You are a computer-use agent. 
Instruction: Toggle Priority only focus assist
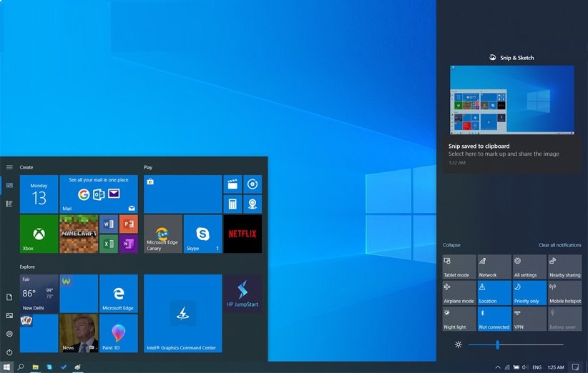pos(529,293)
